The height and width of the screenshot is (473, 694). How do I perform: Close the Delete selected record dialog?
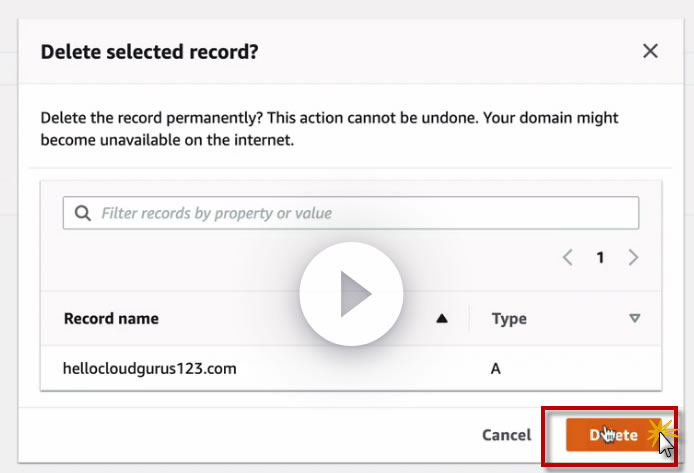pos(650,51)
